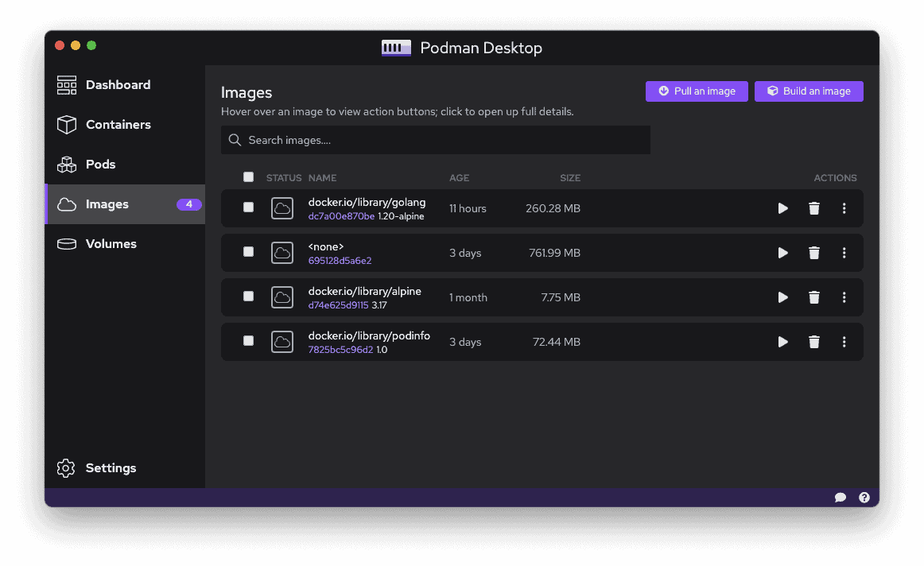The image size is (924, 566).
Task: Click the AGE column header
Action: pyautogui.click(x=459, y=178)
